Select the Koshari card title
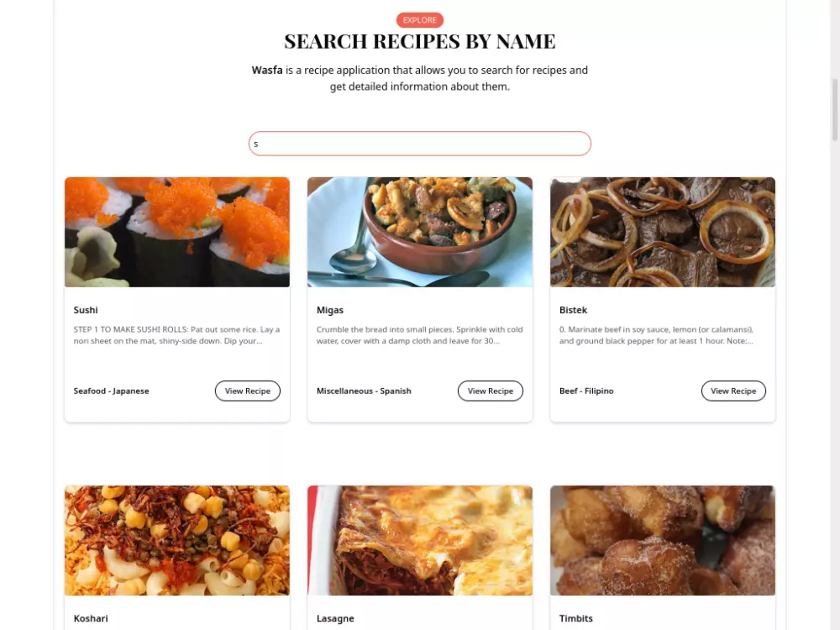The image size is (840, 630). click(91, 618)
